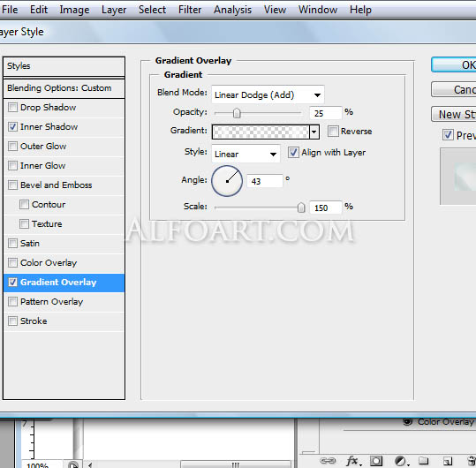Enable the Bevel and Emboss checkbox
Viewport: 476px width, 468px height.
point(12,185)
